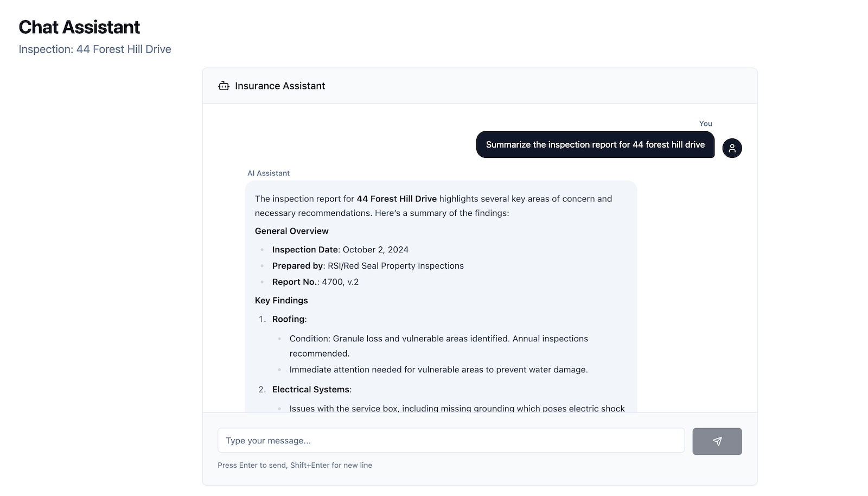Select the user message about summarizing the report

(595, 145)
